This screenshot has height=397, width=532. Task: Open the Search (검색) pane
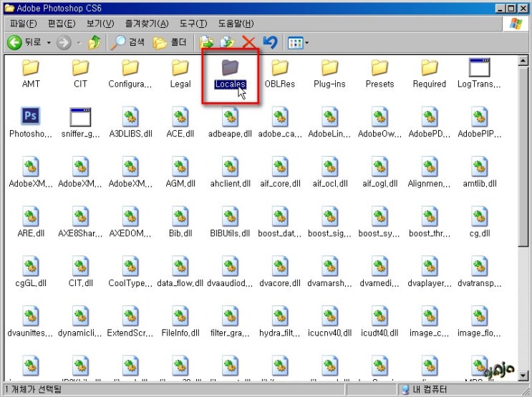point(127,42)
